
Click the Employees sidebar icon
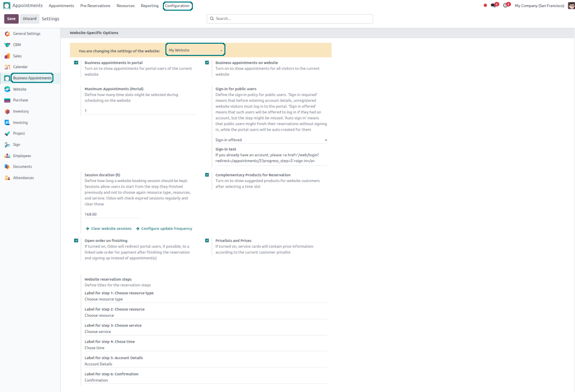click(7, 156)
